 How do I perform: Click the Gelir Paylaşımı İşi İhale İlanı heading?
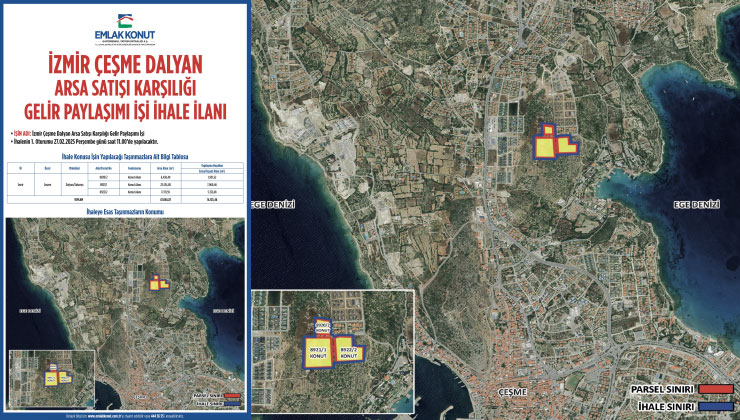point(125,109)
